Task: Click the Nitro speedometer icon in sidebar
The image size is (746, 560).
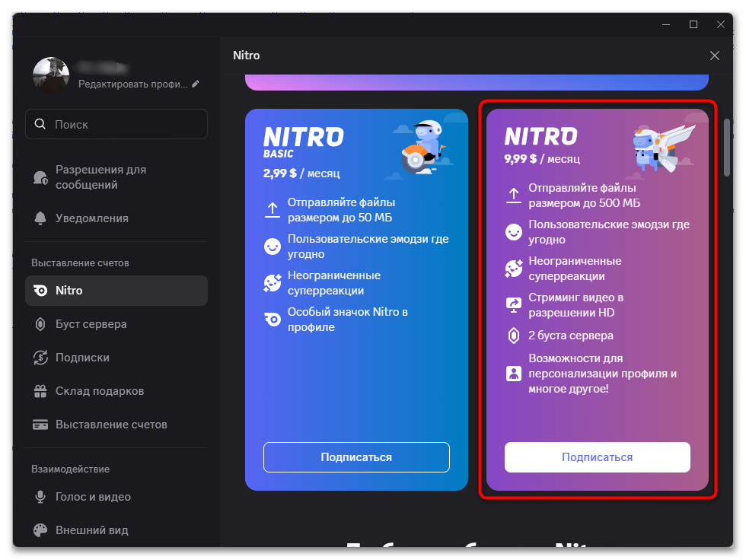Action: (x=40, y=291)
